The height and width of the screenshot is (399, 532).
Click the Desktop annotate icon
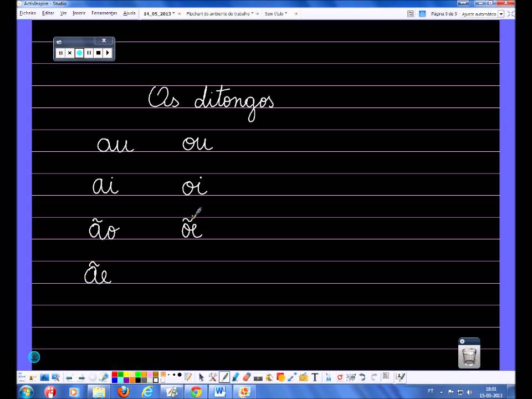pos(44,377)
